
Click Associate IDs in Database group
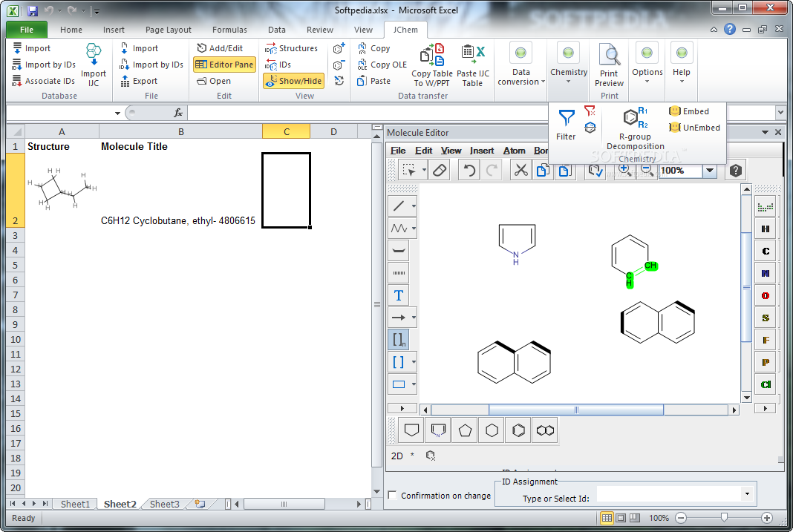click(44, 81)
